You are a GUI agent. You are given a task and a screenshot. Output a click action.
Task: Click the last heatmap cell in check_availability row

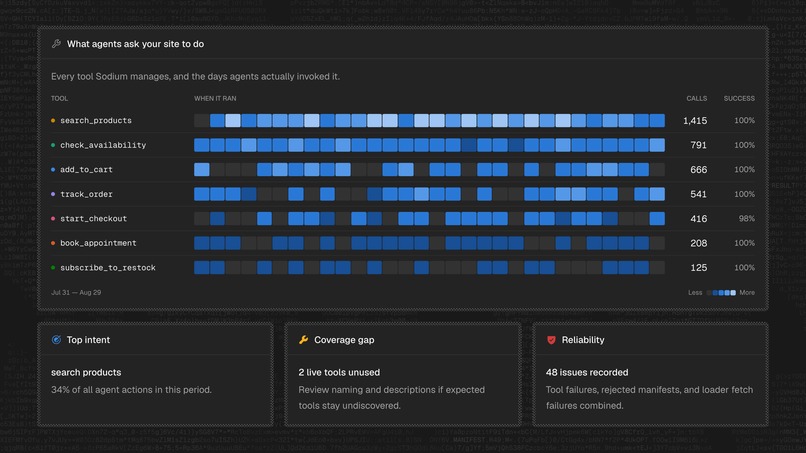[x=657, y=145]
